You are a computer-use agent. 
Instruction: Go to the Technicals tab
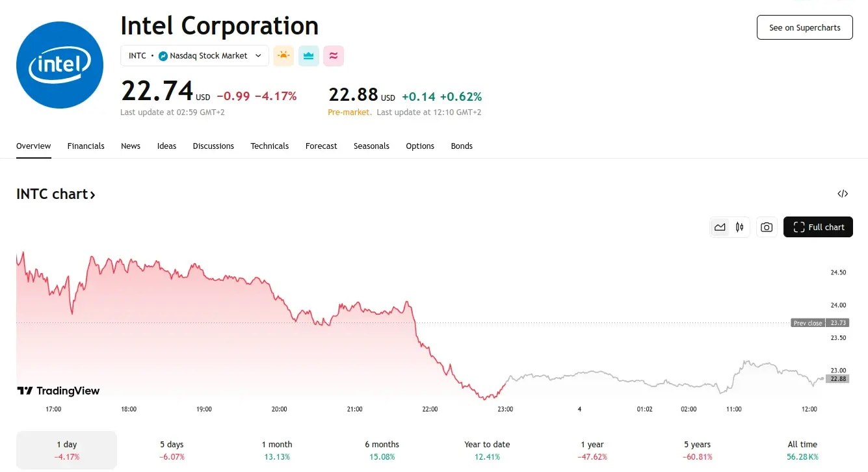(x=270, y=146)
